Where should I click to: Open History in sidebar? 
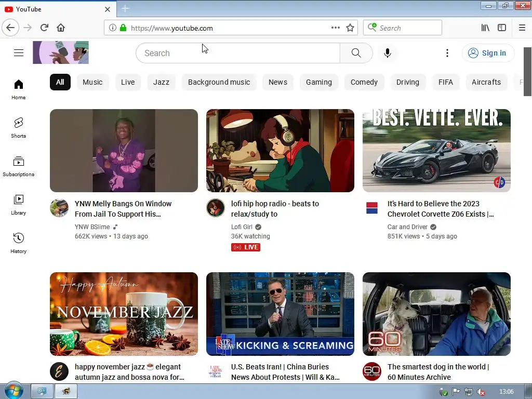[x=19, y=243]
